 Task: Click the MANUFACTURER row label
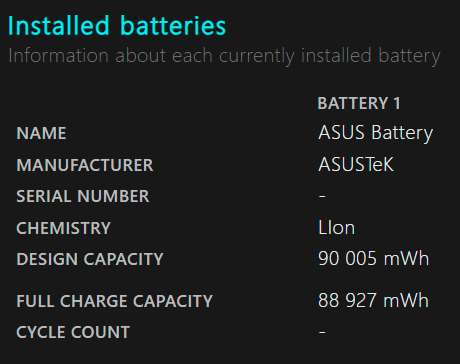pos(85,165)
